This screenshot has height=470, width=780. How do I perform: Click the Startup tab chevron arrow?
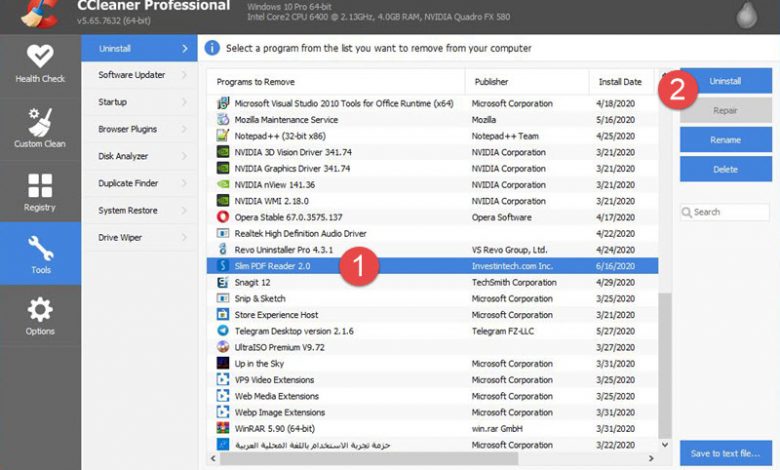click(x=185, y=102)
